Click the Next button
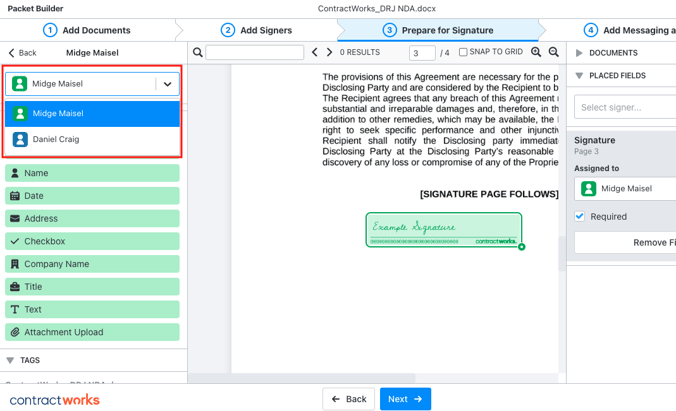Screen dimensions: 676x411 (x=405, y=399)
